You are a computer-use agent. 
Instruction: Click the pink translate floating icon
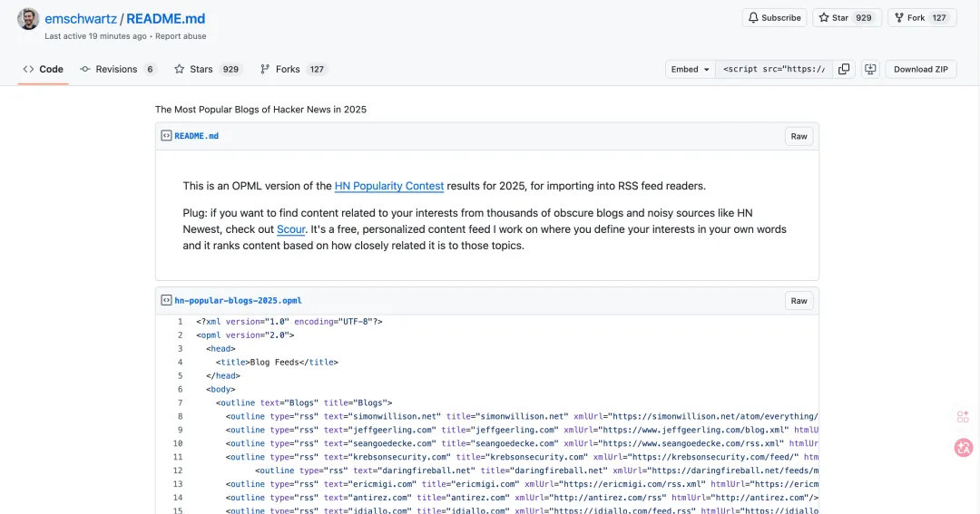point(963,447)
